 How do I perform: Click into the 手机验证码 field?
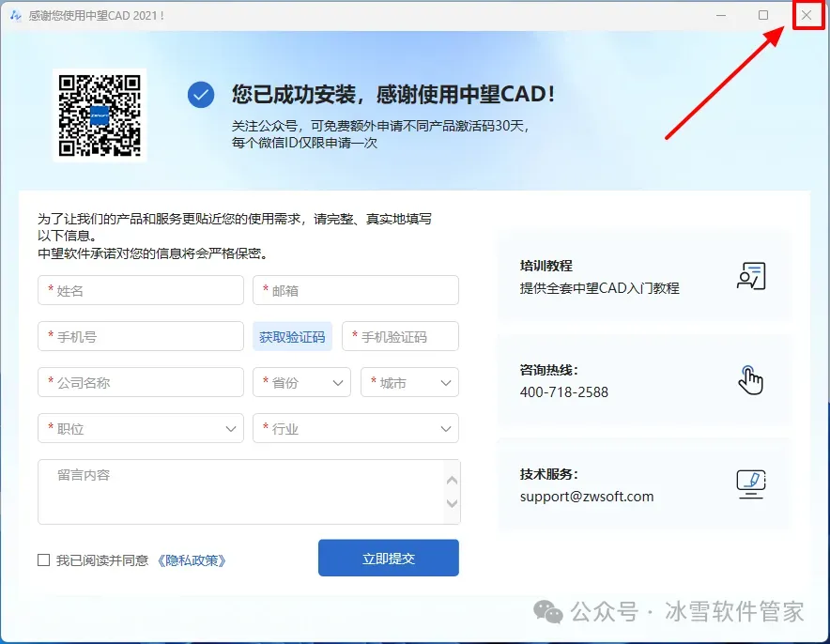(400, 336)
